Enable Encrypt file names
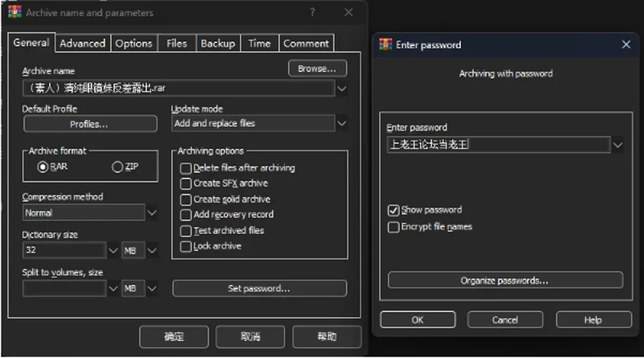644x358 pixels. point(393,227)
